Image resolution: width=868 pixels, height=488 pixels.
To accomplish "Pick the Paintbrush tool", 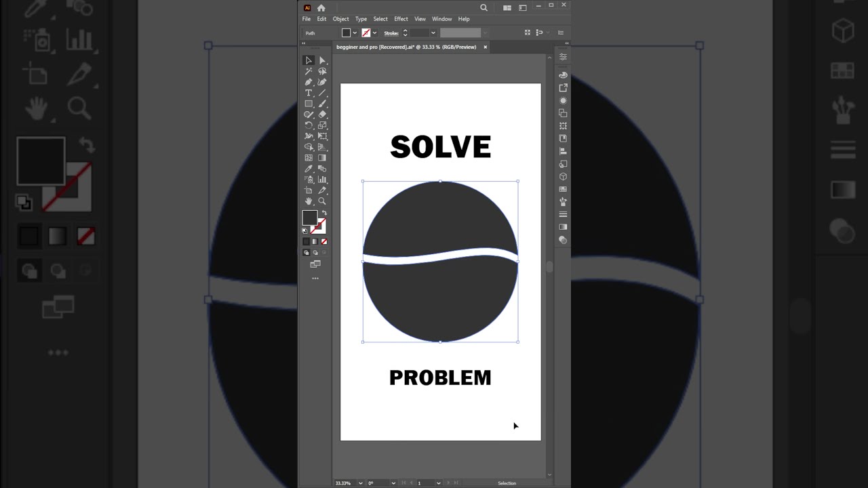I will point(322,104).
